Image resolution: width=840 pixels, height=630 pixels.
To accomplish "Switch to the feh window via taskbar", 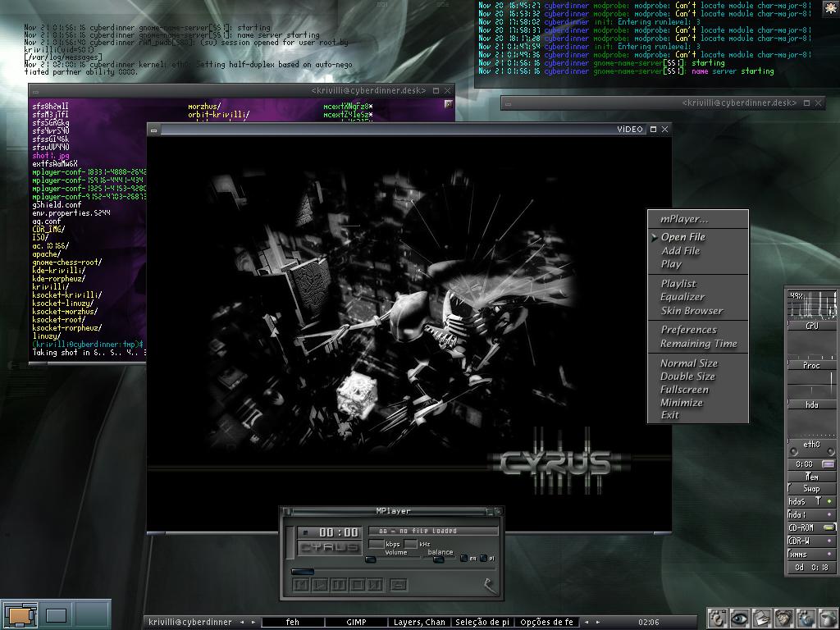I will (292, 622).
